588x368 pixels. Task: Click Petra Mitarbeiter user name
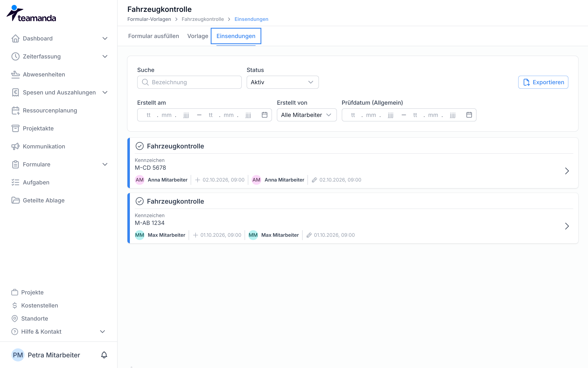54,355
